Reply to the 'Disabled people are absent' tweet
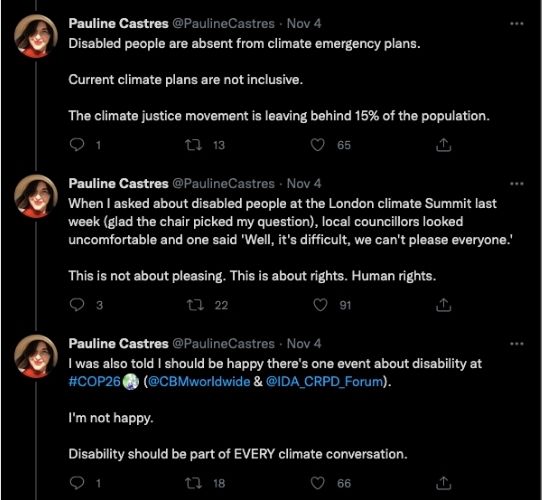Screen dimensions: 542x500 coord(77,145)
